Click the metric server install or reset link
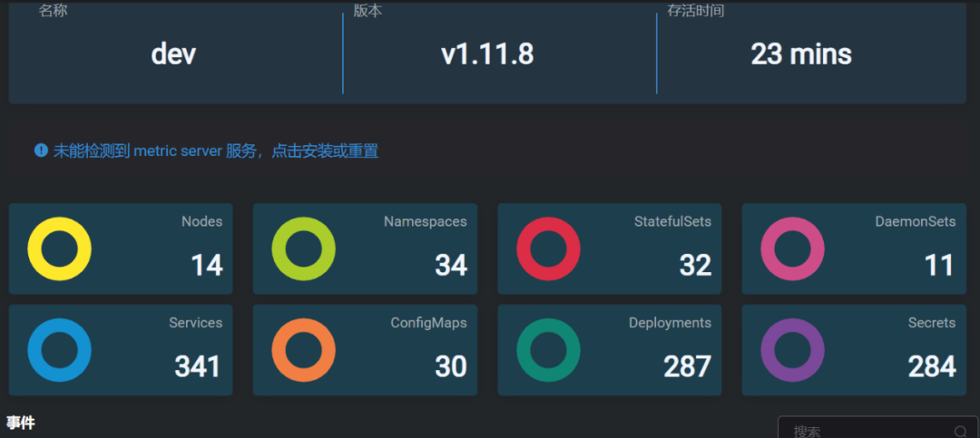This screenshot has height=438, width=980. [216, 151]
